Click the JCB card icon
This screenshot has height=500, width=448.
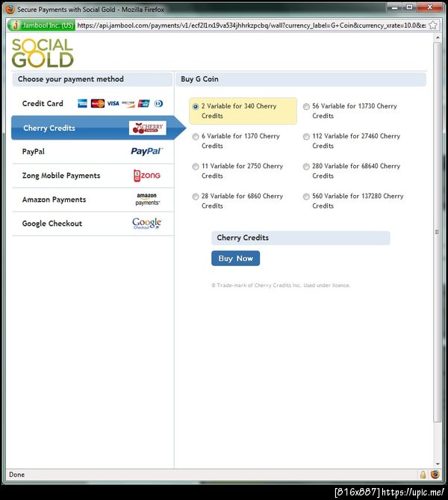[143, 103]
